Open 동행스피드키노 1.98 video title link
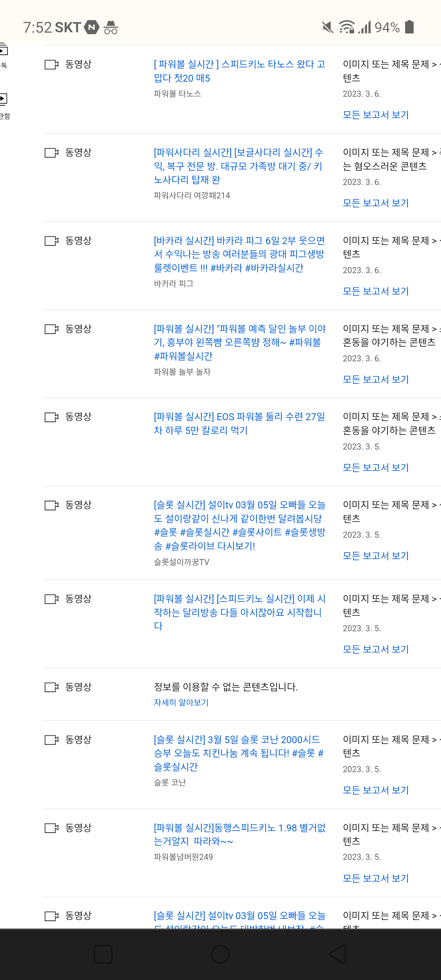441x980 pixels. pos(239,834)
